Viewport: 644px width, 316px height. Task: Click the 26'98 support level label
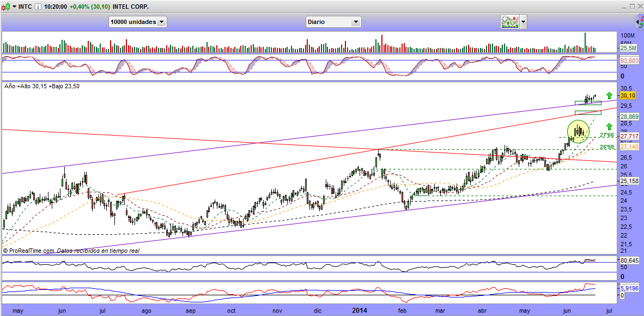click(x=606, y=147)
